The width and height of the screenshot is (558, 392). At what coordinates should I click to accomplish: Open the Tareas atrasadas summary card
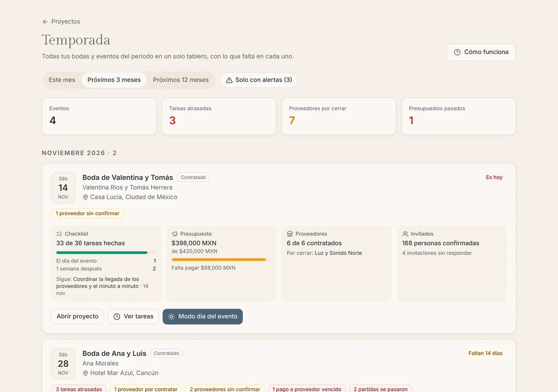tap(219, 116)
